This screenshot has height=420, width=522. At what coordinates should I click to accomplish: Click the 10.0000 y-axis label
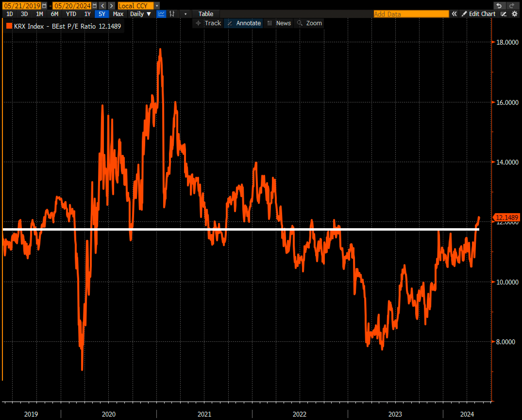tap(507, 282)
